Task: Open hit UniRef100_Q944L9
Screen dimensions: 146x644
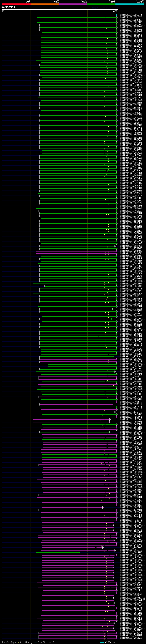Action: pyautogui.click(x=131, y=20)
